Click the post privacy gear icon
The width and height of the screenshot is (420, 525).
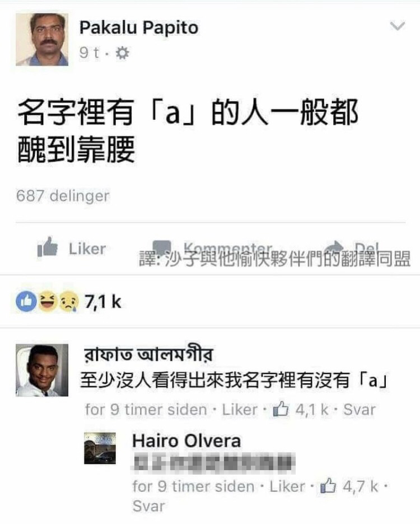click(x=122, y=53)
